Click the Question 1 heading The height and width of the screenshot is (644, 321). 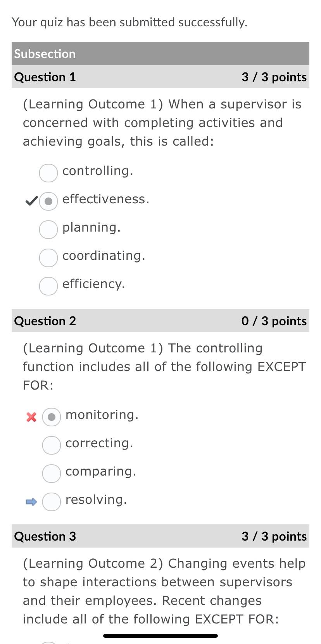[45, 77]
